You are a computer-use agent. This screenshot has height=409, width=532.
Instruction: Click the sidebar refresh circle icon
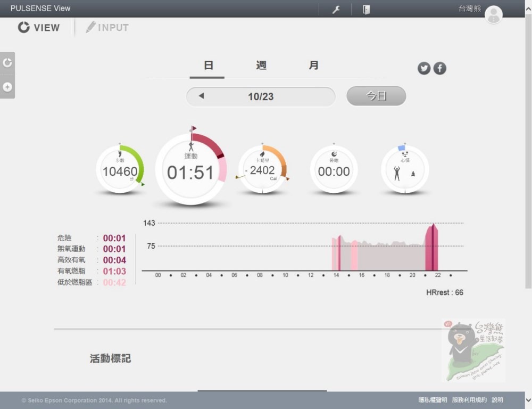[7, 63]
